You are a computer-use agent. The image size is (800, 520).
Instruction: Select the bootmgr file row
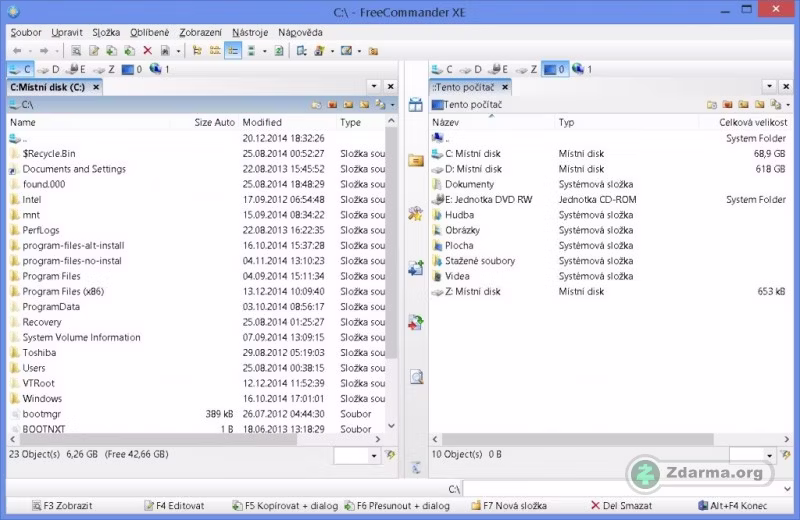pos(196,414)
